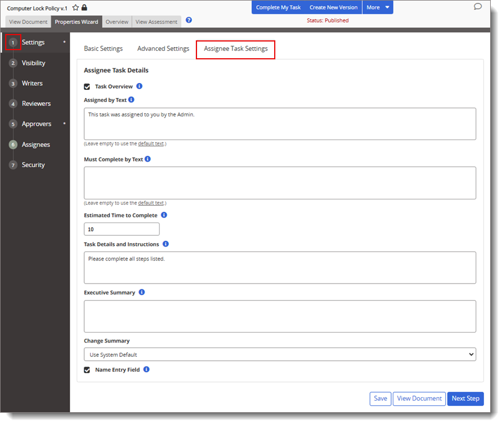Select step 3 circle for Writers
The height and width of the screenshot is (426, 504).
click(13, 84)
